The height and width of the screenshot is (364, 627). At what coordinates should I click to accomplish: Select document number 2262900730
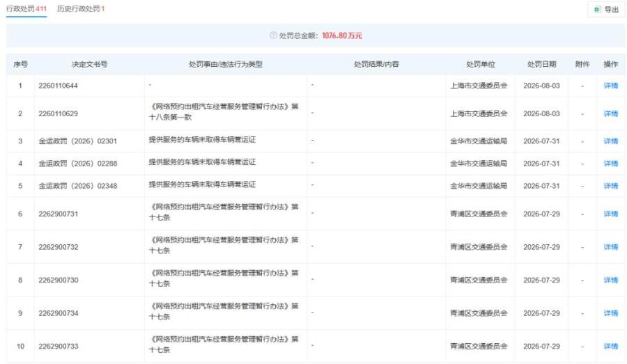point(59,280)
